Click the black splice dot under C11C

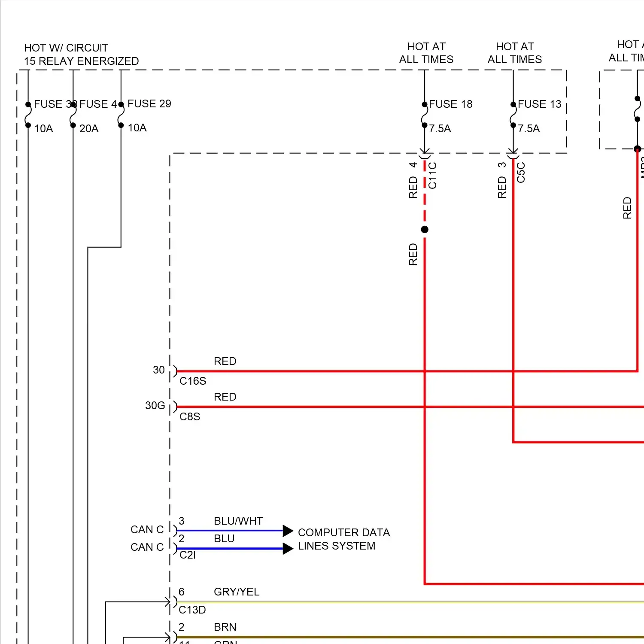425,229
